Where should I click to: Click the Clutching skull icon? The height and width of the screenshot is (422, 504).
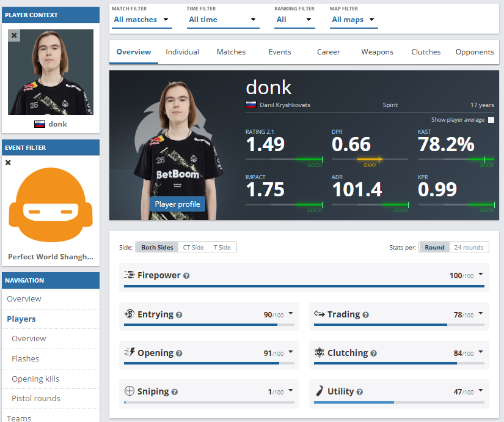[x=319, y=352]
